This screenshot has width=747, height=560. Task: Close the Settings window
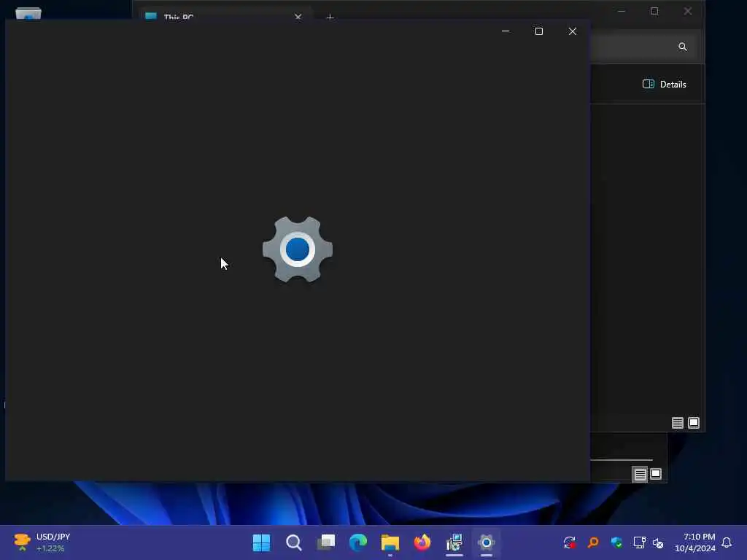tap(573, 31)
